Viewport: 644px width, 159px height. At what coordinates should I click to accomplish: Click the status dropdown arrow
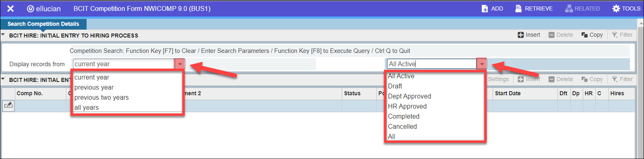[482, 64]
